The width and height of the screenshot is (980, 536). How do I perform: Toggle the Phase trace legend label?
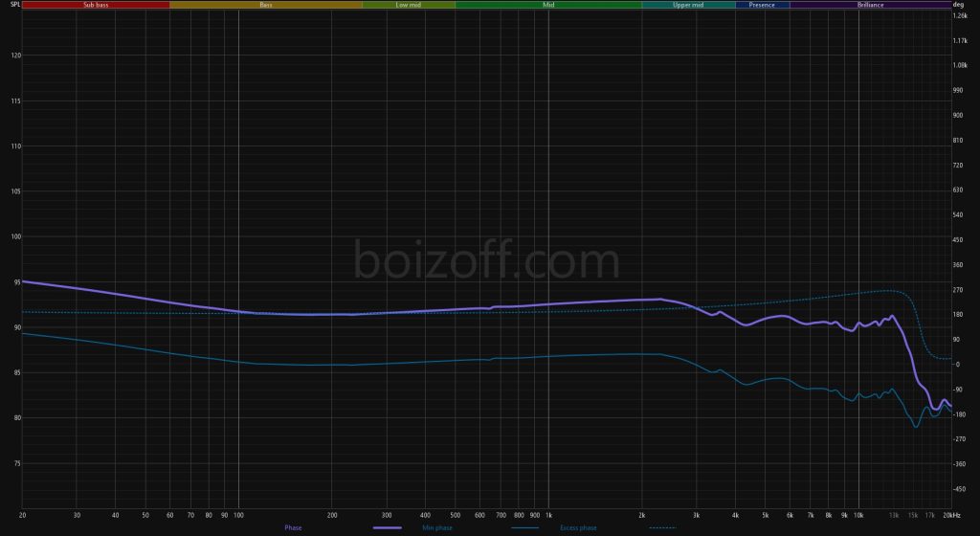[x=293, y=528]
